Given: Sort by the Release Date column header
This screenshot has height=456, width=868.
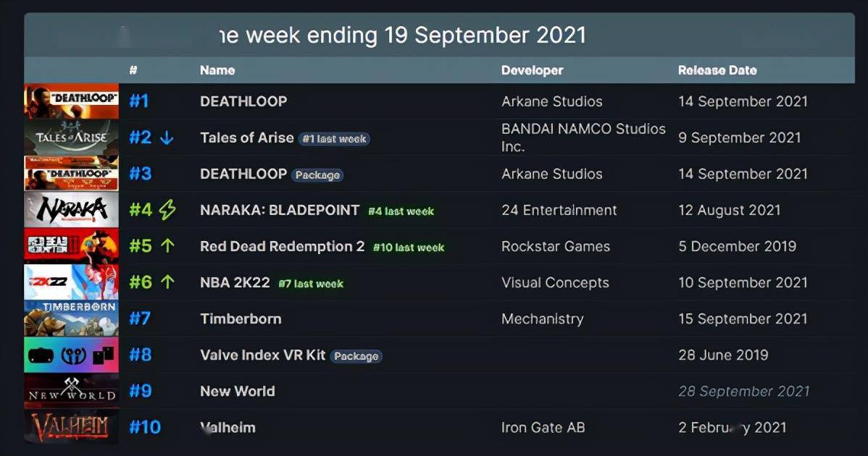Looking at the screenshot, I should 717,70.
